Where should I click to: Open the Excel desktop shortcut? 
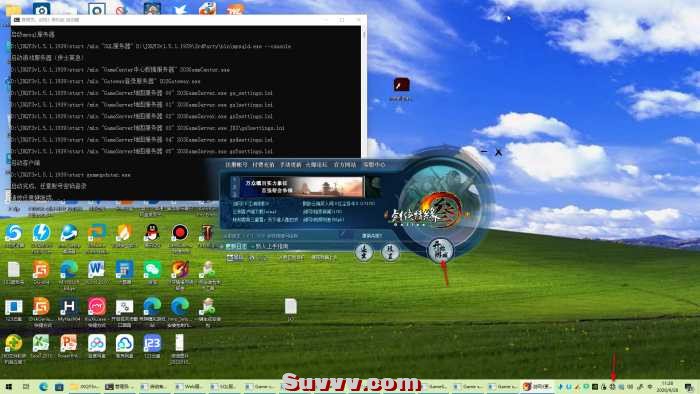(41, 344)
